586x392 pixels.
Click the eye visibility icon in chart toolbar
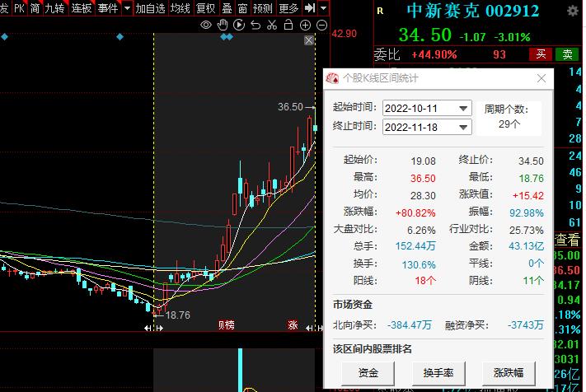click(x=207, y=26)
